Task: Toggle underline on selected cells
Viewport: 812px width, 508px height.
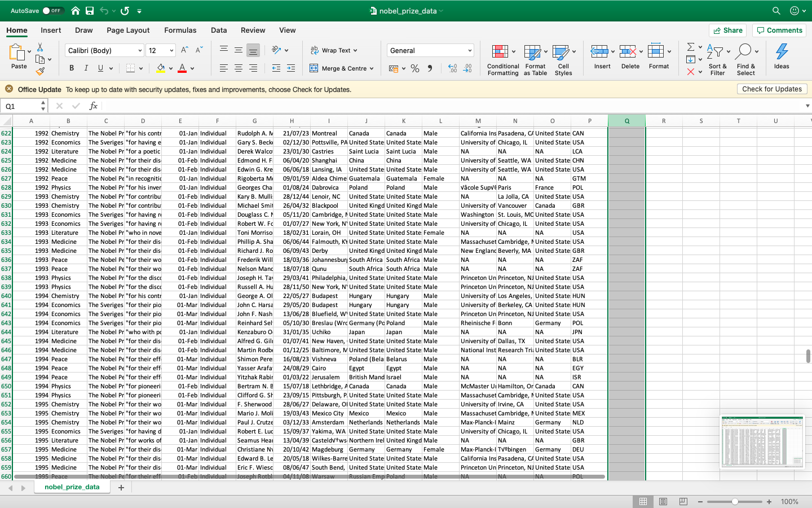Action: pyautogui.click(x=99, y=68)
